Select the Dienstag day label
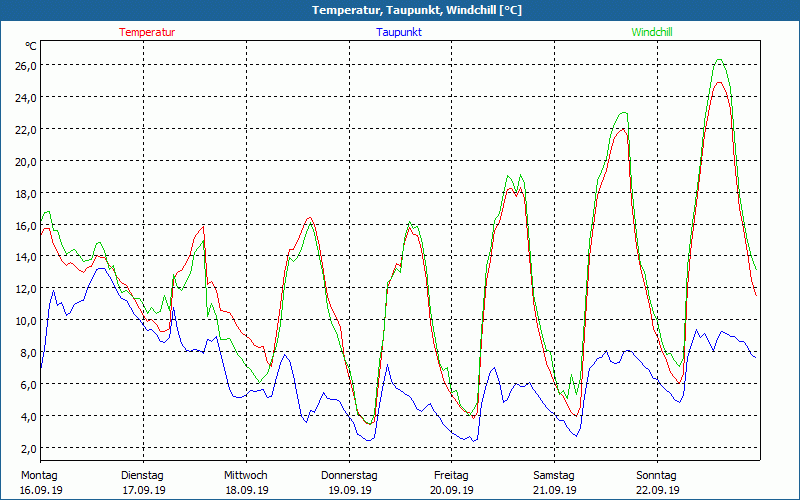The image size is (800, 500). (142, 475)
